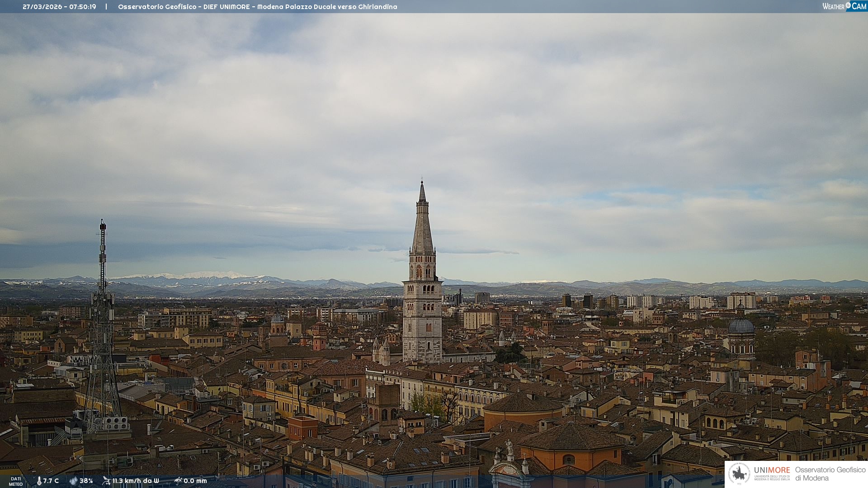Click Osservatorio Geofisico di Modena text
Screen dimensions: 868x488
pyautogui.click(x=830, y=474)
